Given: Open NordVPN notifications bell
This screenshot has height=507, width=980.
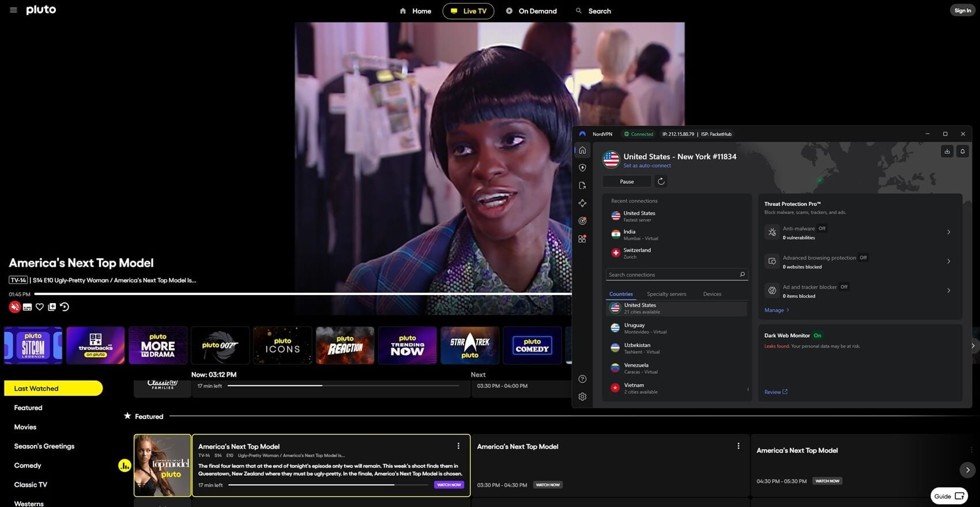Looking at the screenshot, I should pyautogui.click(x=962, y=151).
